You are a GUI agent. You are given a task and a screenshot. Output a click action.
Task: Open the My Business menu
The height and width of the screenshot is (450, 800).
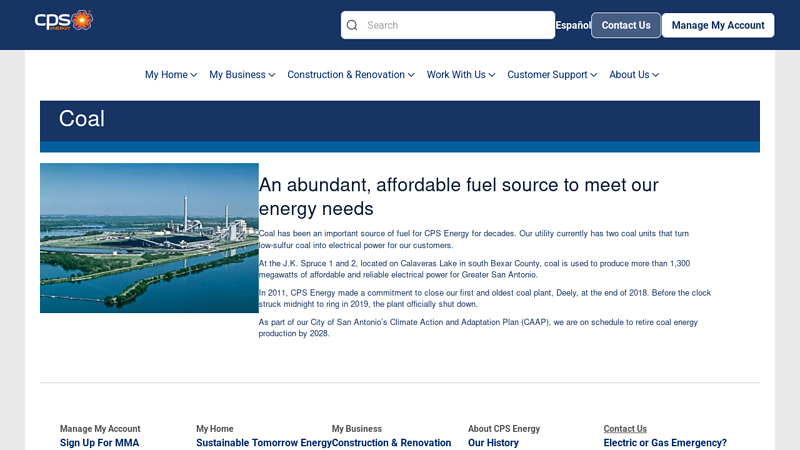237,74
